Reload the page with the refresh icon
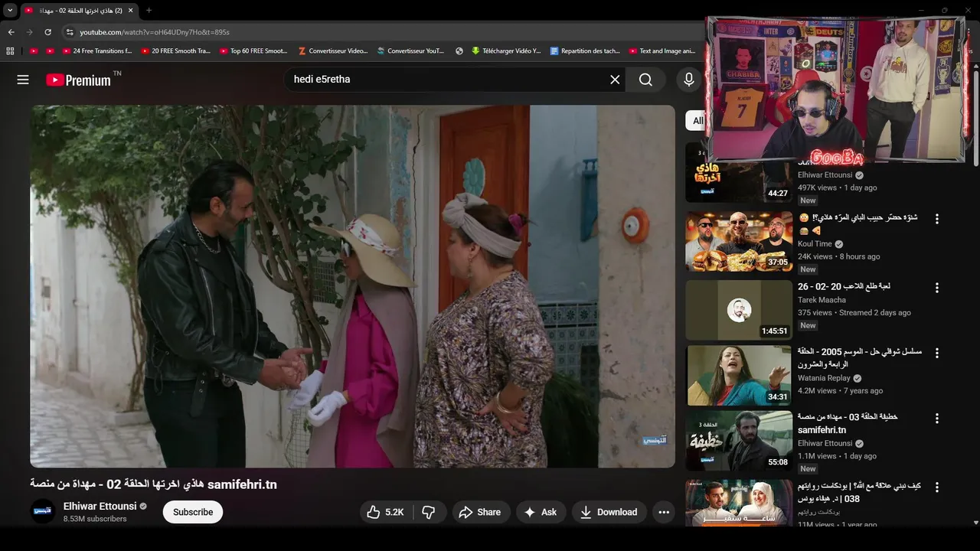980x551 pixels. 47,32
